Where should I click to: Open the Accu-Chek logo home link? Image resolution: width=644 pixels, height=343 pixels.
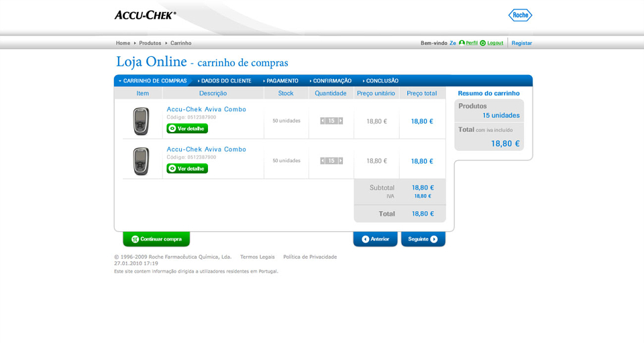point(146,15)
